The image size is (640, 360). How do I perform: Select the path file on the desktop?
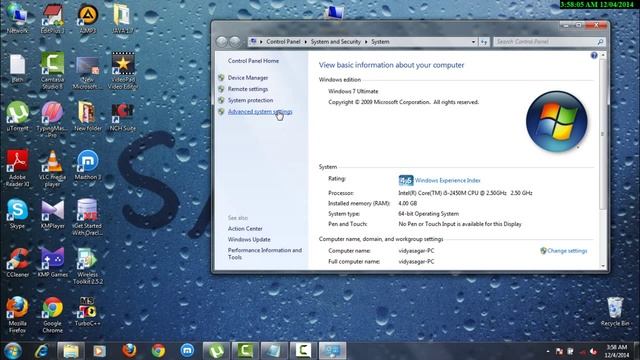point(17,68)
